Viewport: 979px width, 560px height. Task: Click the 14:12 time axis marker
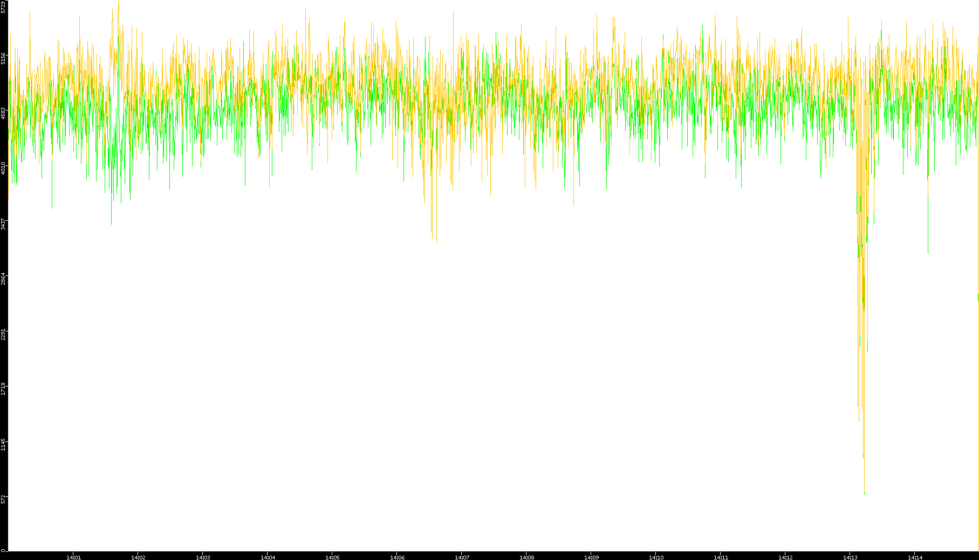[x=785, y=557]
